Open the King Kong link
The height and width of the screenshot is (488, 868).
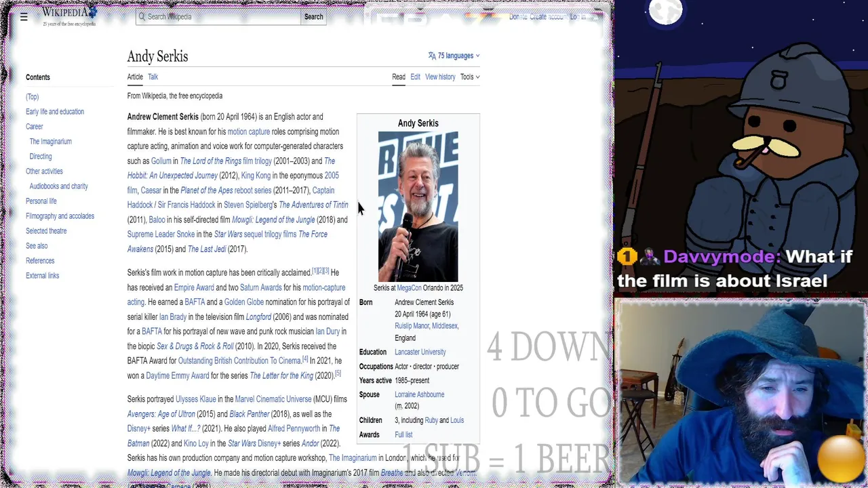pos(256,176)
